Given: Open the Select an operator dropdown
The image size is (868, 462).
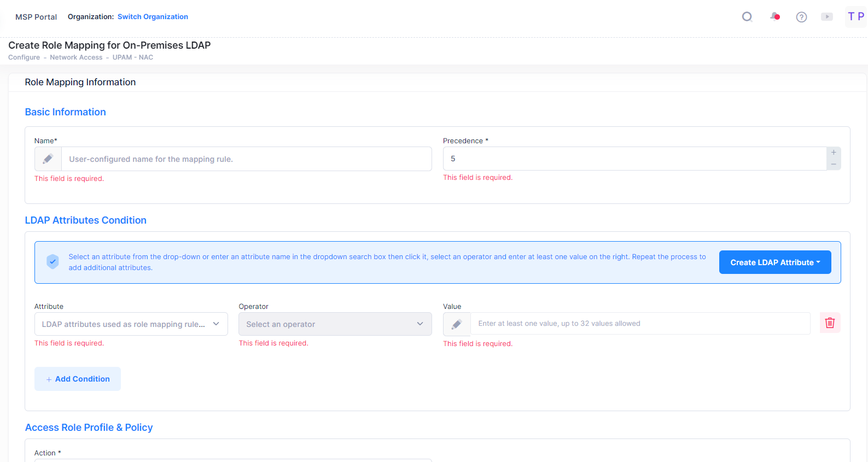Looking at the screenshot, I should click(335, 324).
